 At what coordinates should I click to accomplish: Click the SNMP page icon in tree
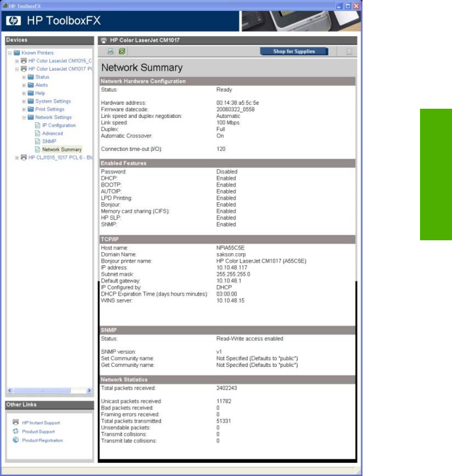point(37,141)
